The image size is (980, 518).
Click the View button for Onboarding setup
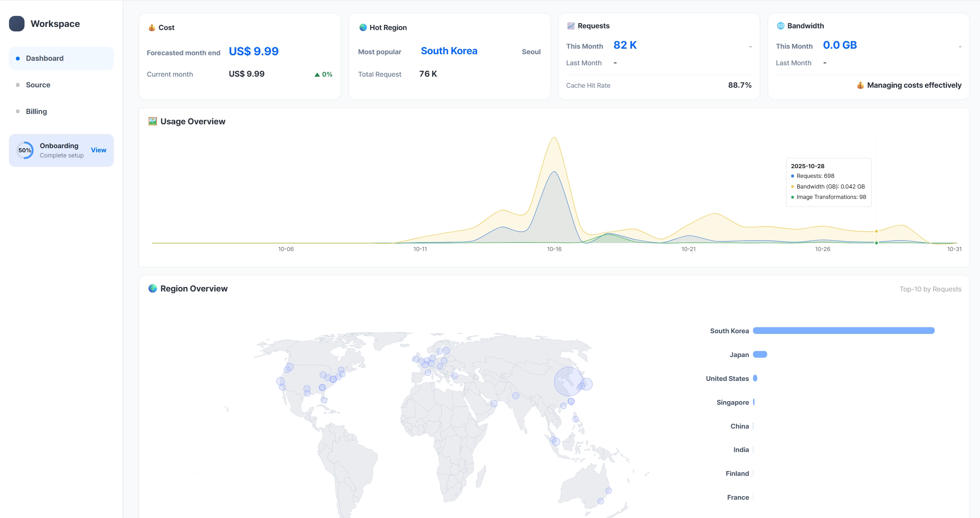pyautogui.click(x=98, y=150)
